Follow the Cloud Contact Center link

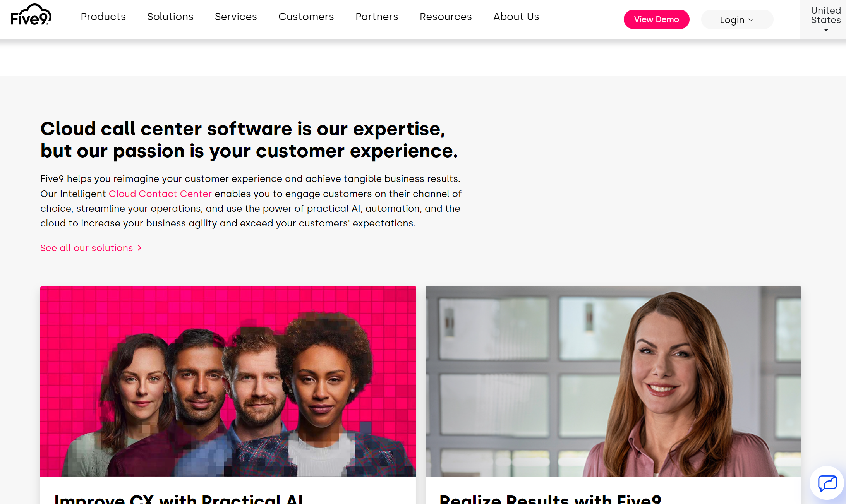[160, 194]
